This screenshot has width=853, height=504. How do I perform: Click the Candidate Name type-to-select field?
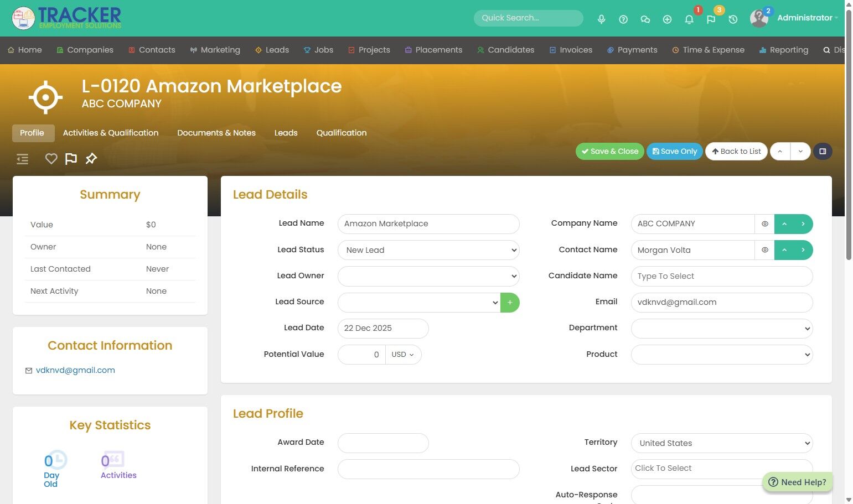click(x=722, y=276)
